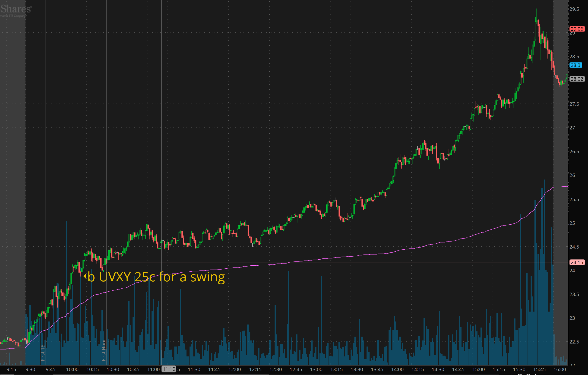Click the pink 24.15 price level tag
The height and width of the screenshot is (375, 588).
click(x=577, y=262)
